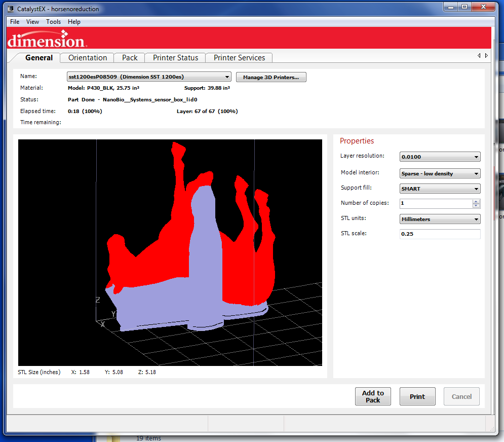Switch to the Pack tab

[130, 58]
